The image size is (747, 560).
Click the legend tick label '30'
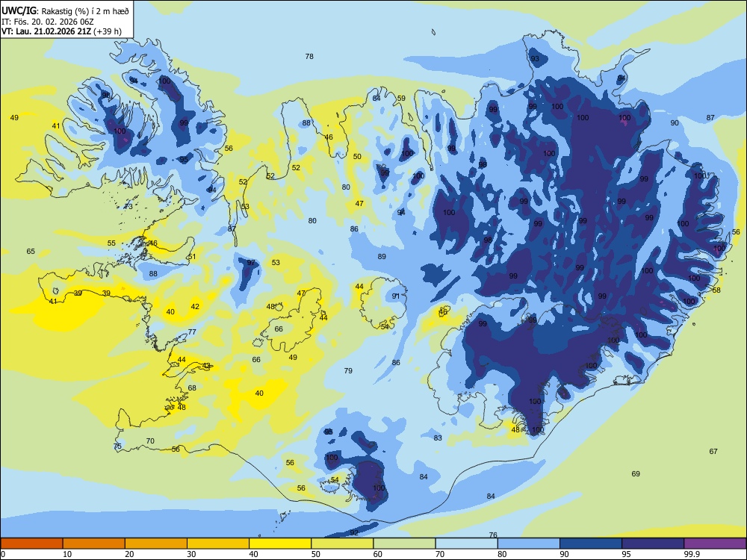[191, 554]
